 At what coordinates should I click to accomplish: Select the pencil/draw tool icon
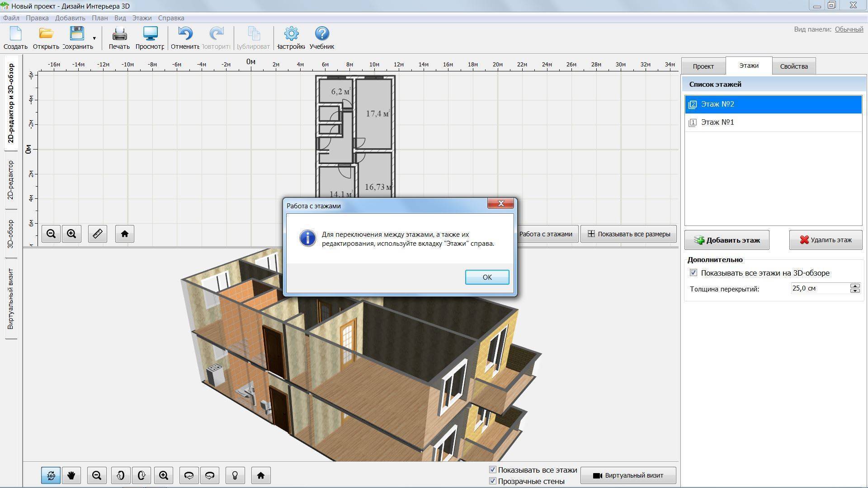(97, 233)
